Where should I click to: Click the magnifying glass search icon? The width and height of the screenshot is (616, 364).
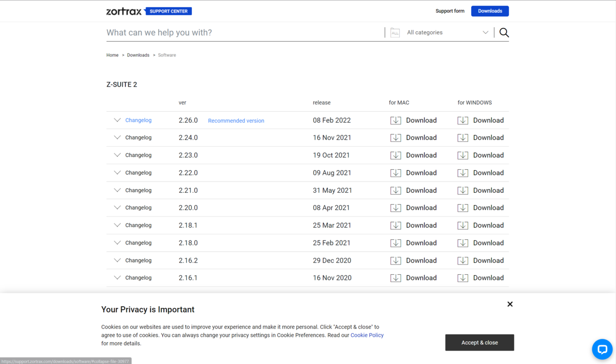pos(504,32)
